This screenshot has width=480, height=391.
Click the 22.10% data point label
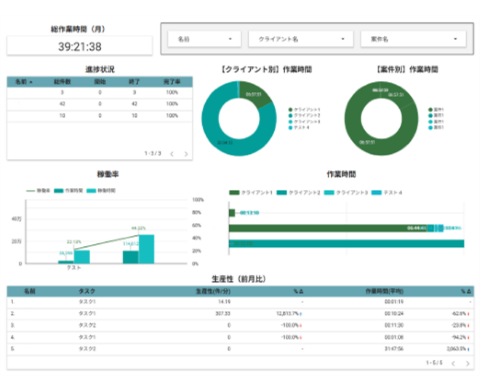74,242
